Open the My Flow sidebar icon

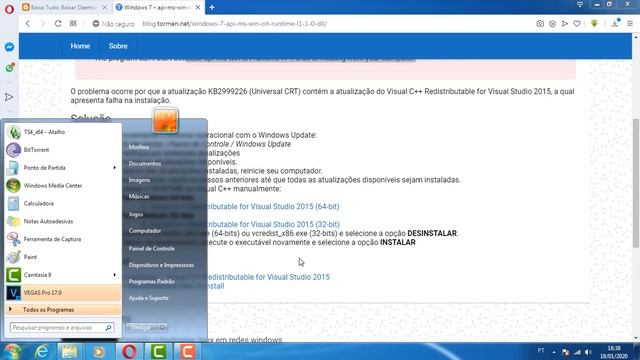[x=9, y=97]
